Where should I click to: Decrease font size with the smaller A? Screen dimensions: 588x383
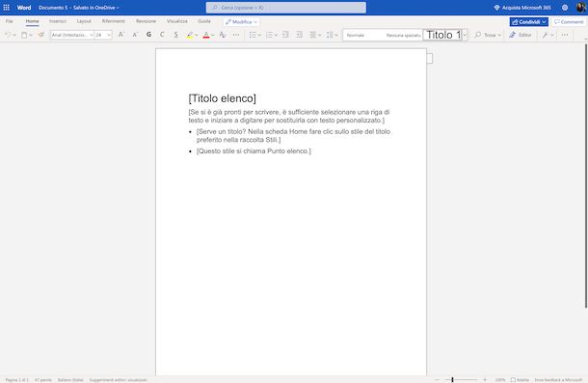[135, 35]
